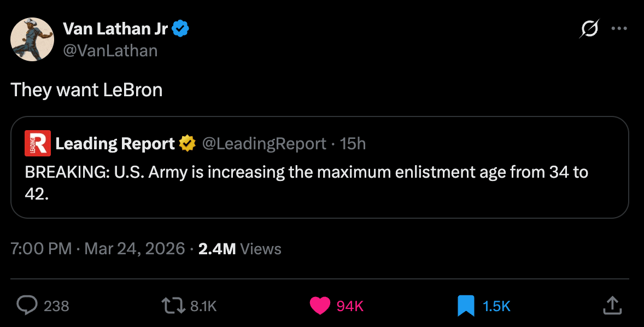The image size is (644, 327).
Task: Click the @LeadingReport handle
Action: 264,144
